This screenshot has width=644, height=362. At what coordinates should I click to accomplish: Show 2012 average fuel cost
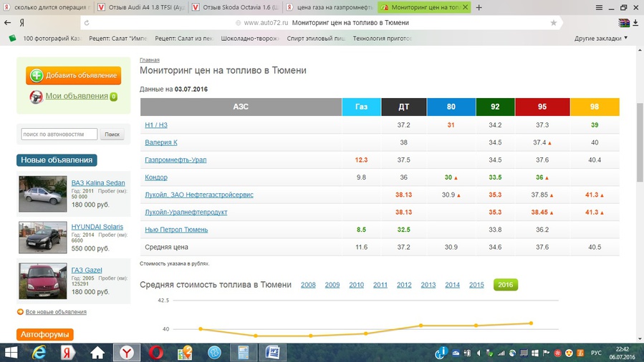coord(404,285)
